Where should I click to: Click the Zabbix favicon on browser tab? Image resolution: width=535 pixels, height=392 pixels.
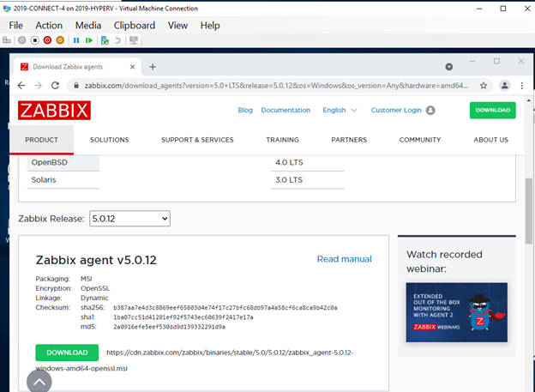(24, 67)
